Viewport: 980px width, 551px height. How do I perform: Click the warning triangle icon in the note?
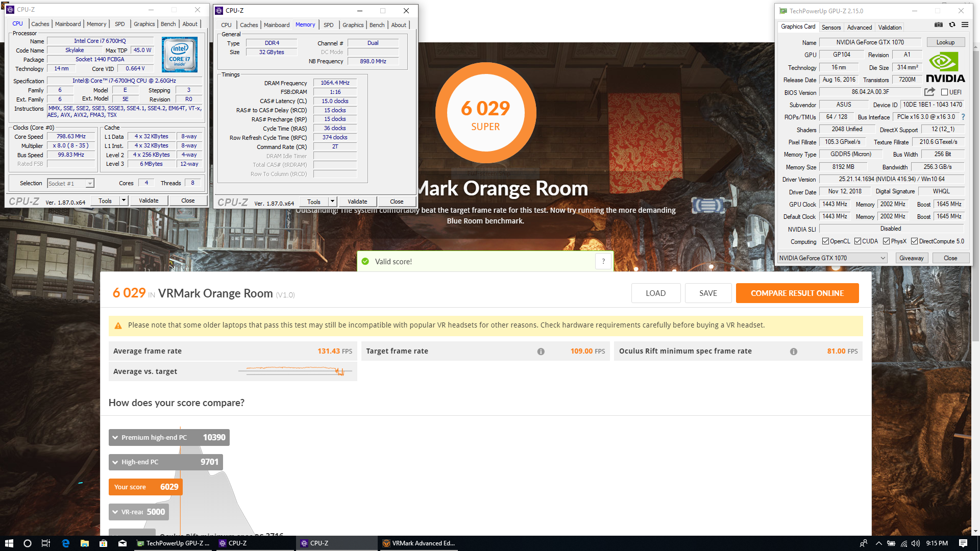click(x=118, y=325)
